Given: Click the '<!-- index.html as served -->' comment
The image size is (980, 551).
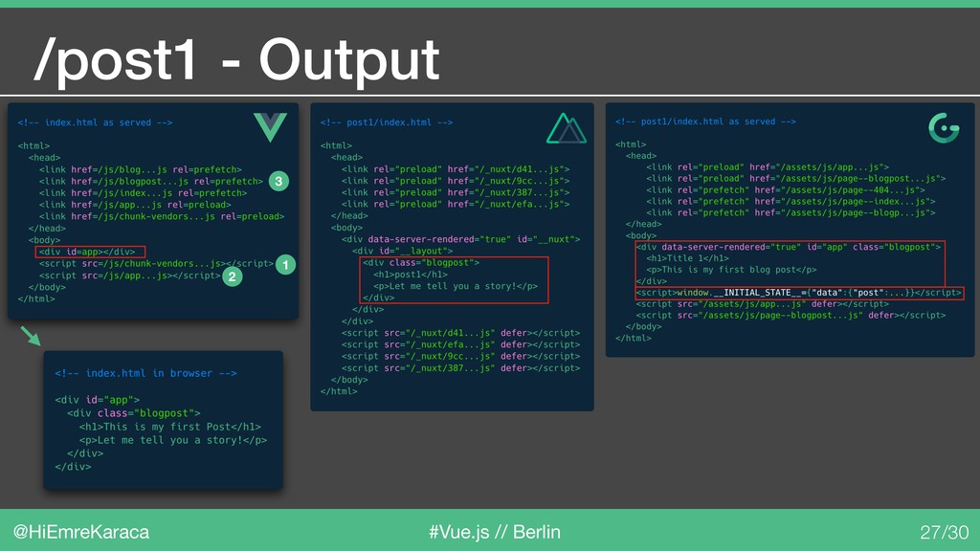Looking at the screenshot, I should pyautogui.click(x=95, y=122).
